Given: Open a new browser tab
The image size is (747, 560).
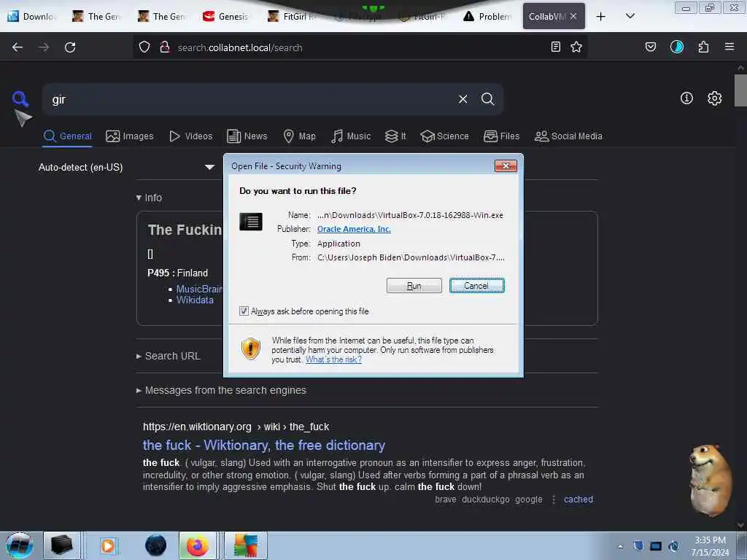Looking at the screenshot, I should click(601, 17).
